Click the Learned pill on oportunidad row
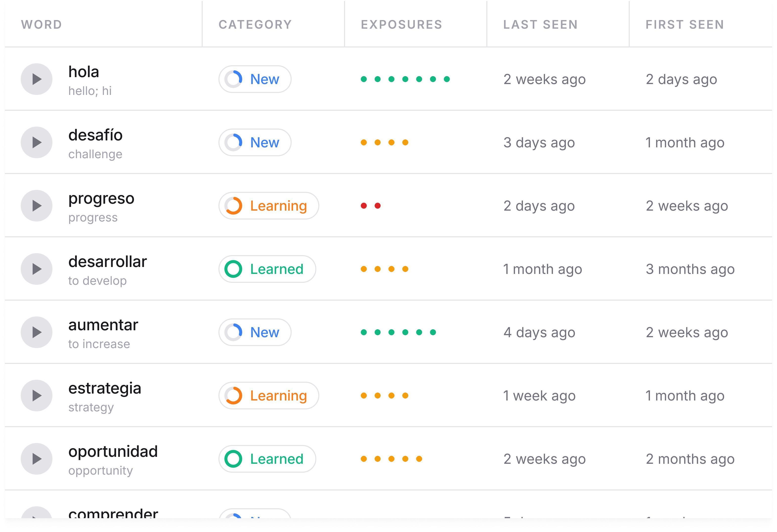Viewport: 777px width, 532px height. [x=267, y=459]
